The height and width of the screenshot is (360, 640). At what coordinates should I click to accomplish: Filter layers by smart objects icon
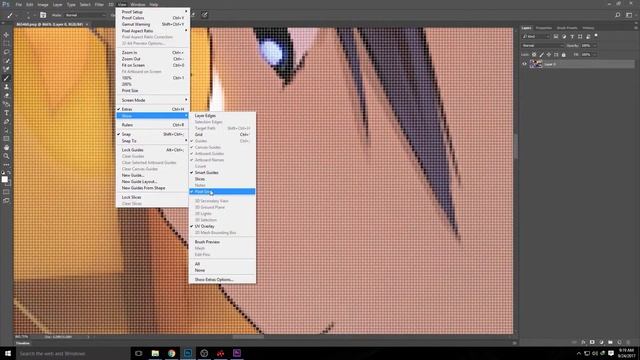click(588, 36)
